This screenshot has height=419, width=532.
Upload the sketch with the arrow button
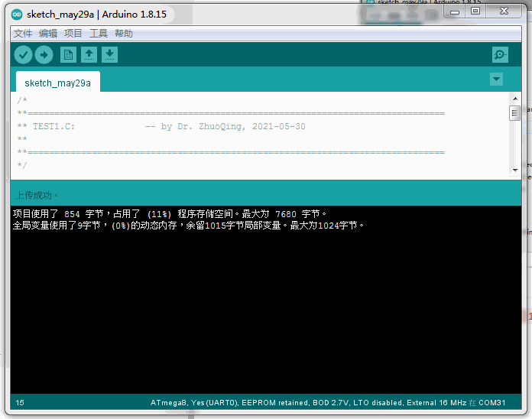[44, 54]
